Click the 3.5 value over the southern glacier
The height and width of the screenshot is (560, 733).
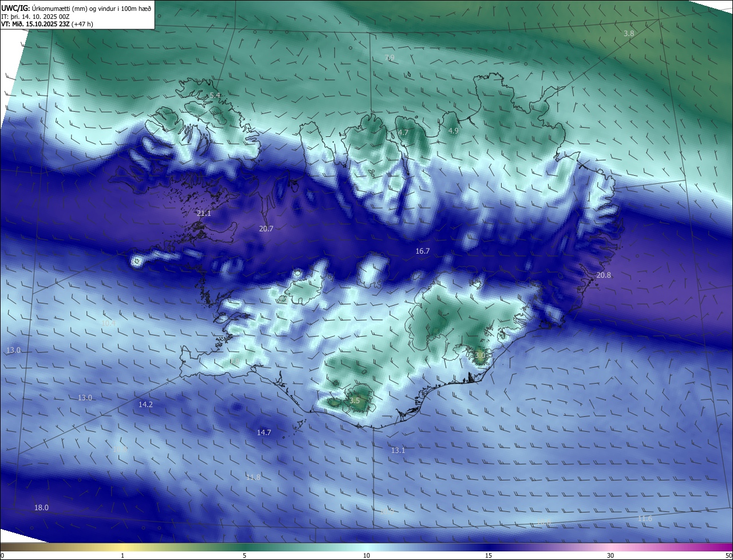[354, 401]
